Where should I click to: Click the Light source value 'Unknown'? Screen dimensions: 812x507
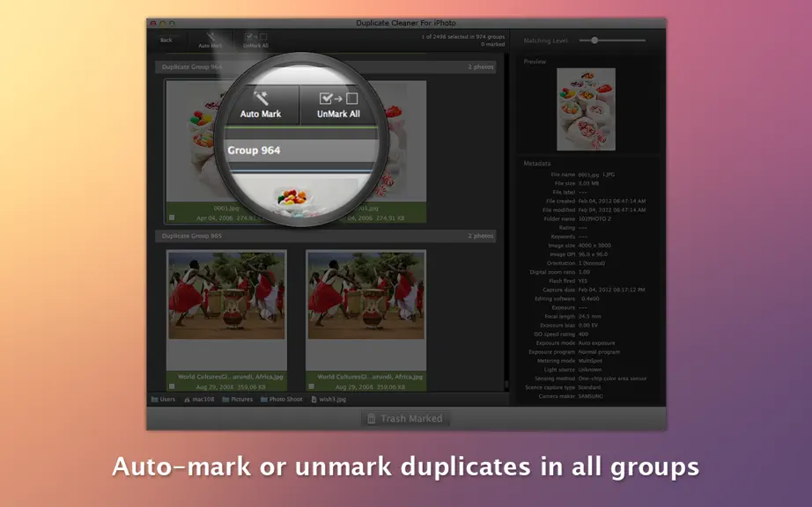[590, 370]
